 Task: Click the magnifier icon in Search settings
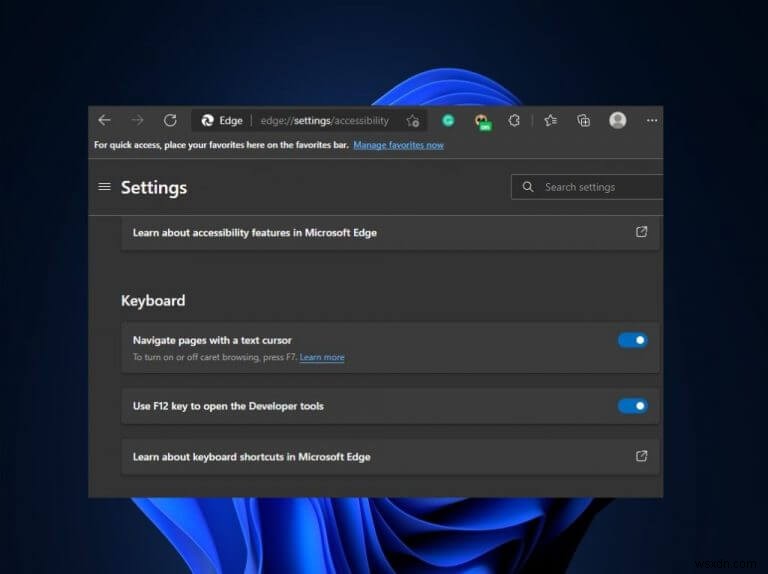[528, 187]
